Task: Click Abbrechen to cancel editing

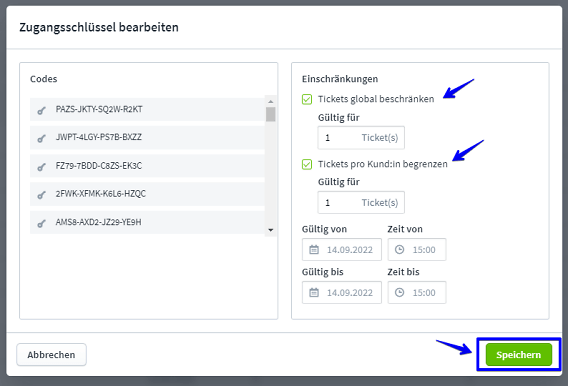Action: [x=51, y=354]
